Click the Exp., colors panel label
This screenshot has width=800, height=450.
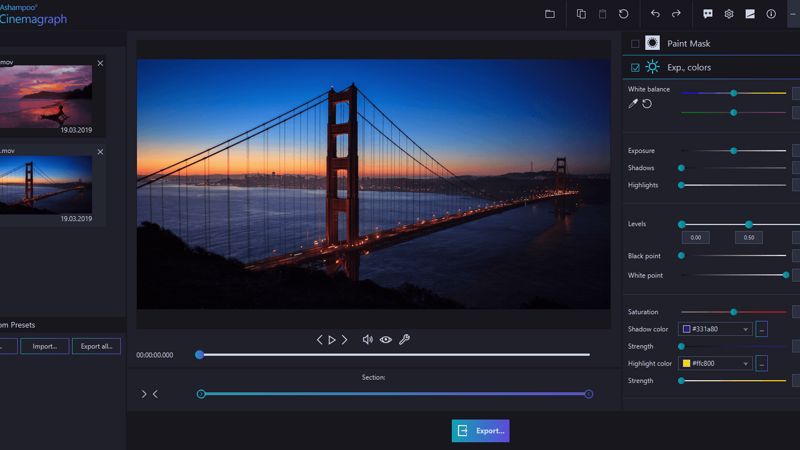[689, 67]
